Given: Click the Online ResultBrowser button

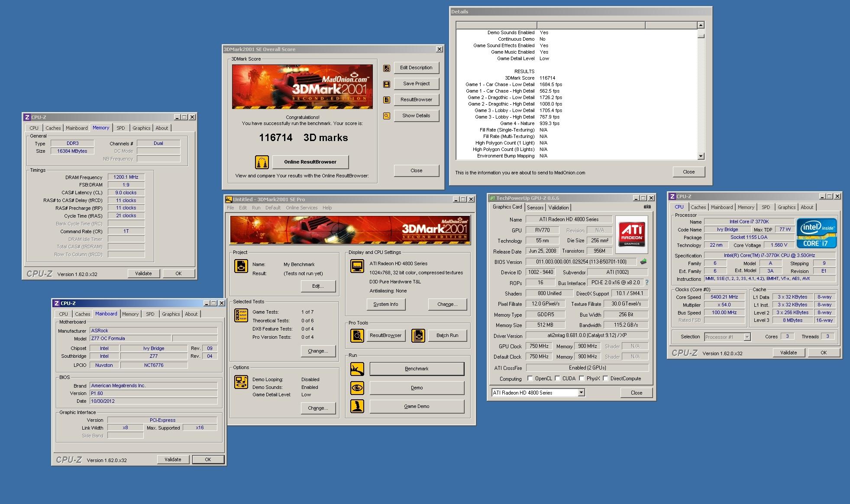Looking at the screenshot, I should [310, 162].
